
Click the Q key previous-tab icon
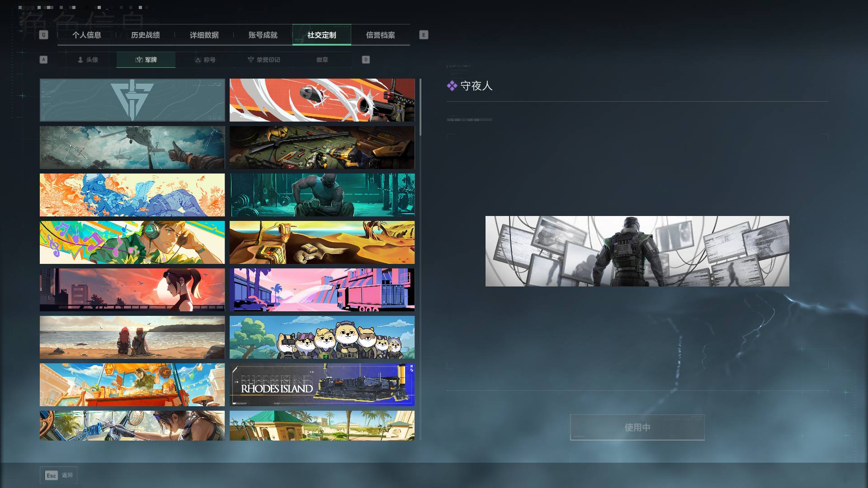(43, 35)
